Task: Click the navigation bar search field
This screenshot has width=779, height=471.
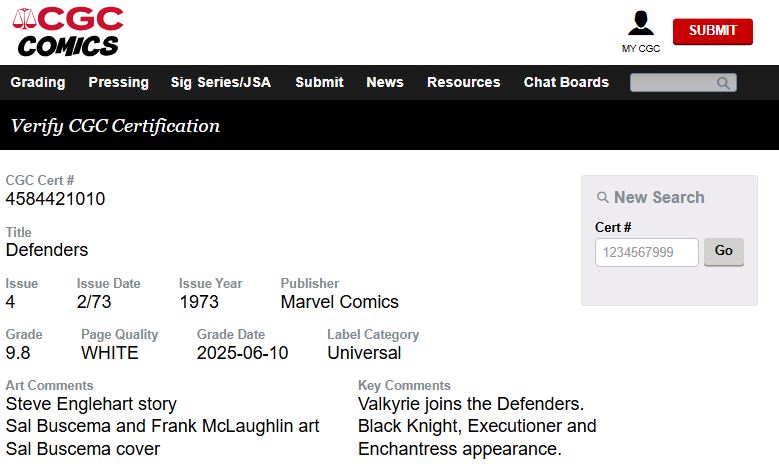Action: [x=672, y=83]
